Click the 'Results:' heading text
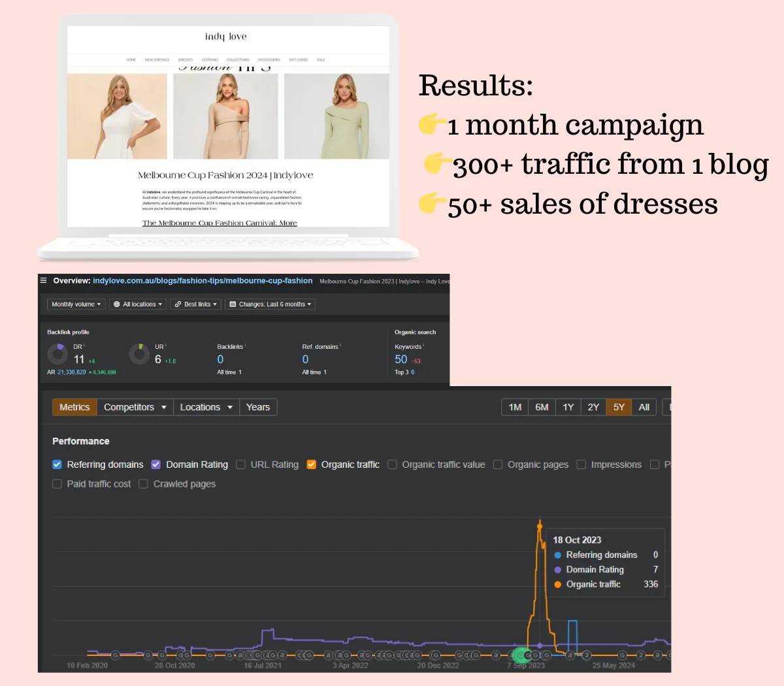The image size is (784, 686). (476, 85)
